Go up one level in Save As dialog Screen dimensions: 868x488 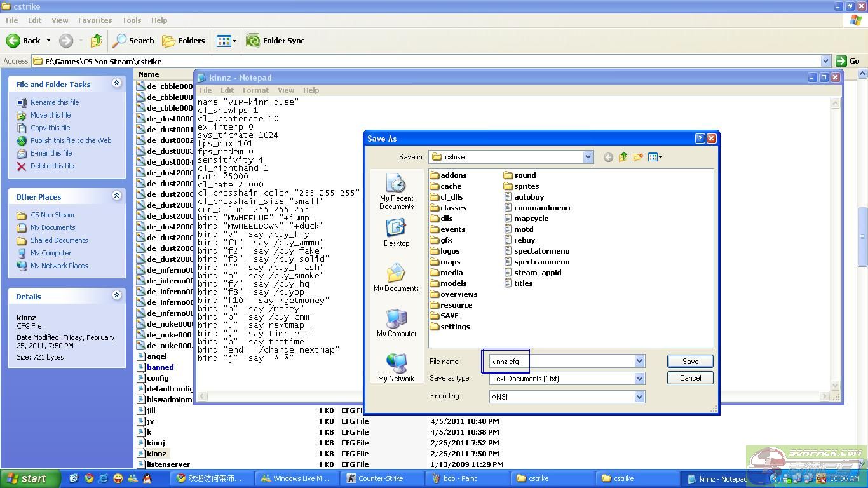[x=623, y=158]
